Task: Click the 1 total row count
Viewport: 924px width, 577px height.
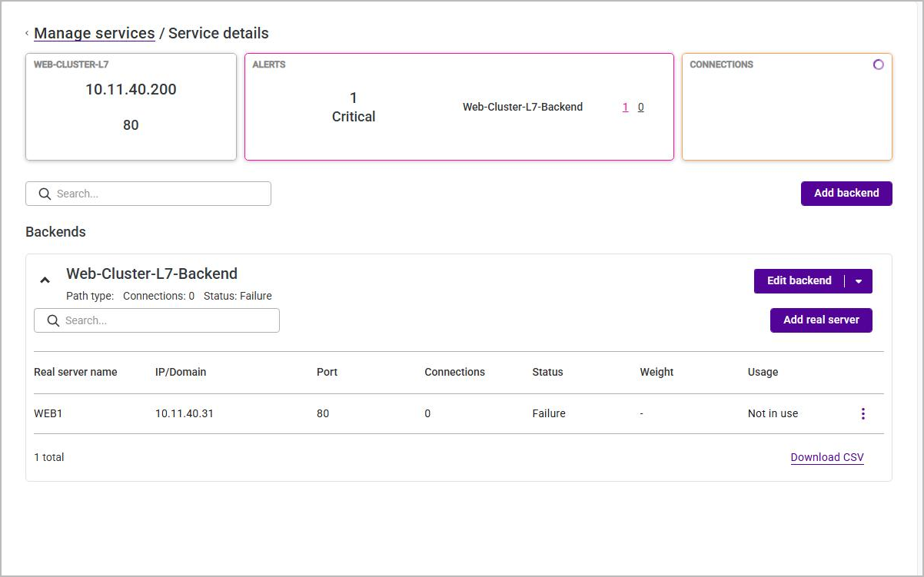Action: [x=49, y=457]
